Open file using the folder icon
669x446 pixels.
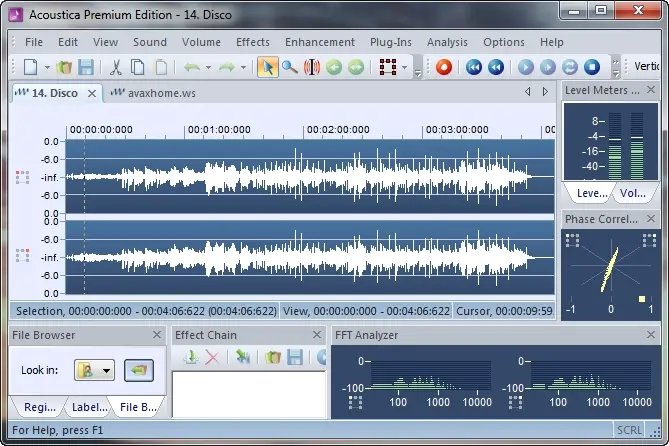[x=64, y=67]
